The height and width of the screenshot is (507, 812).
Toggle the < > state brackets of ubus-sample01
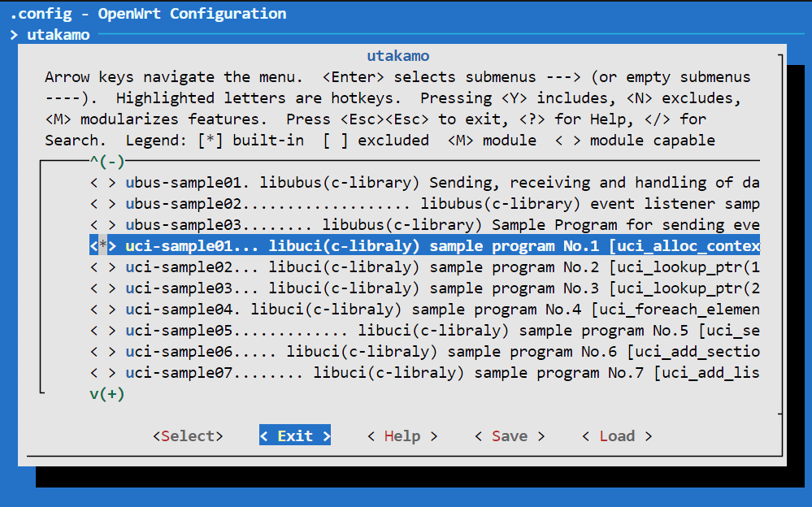(x=103, y=183)
